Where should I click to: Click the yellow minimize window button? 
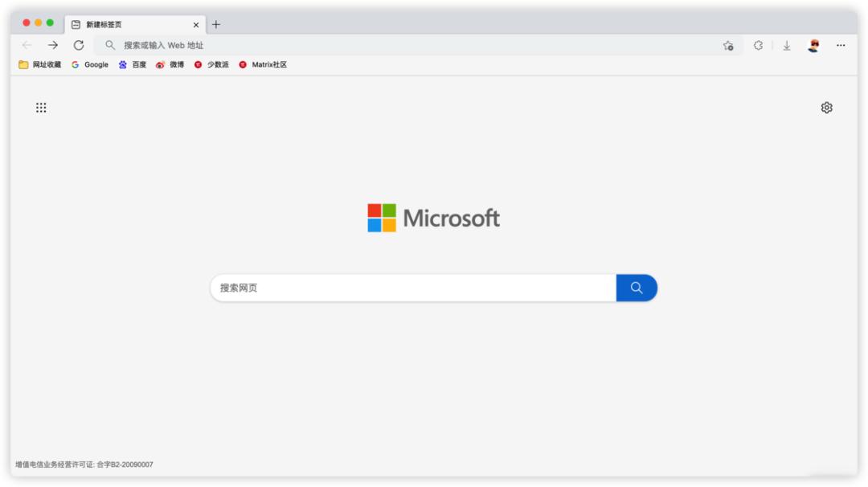39,23
